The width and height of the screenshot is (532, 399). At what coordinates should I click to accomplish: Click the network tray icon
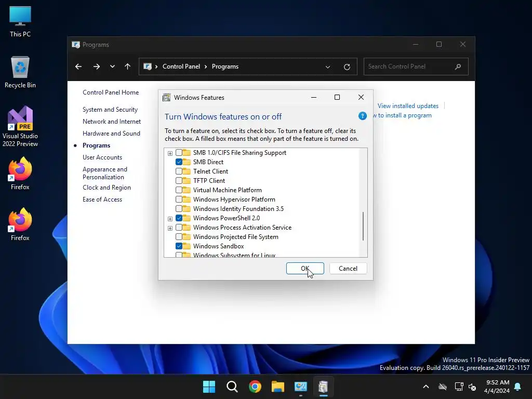pyautogui.click(x=459, y=387)
